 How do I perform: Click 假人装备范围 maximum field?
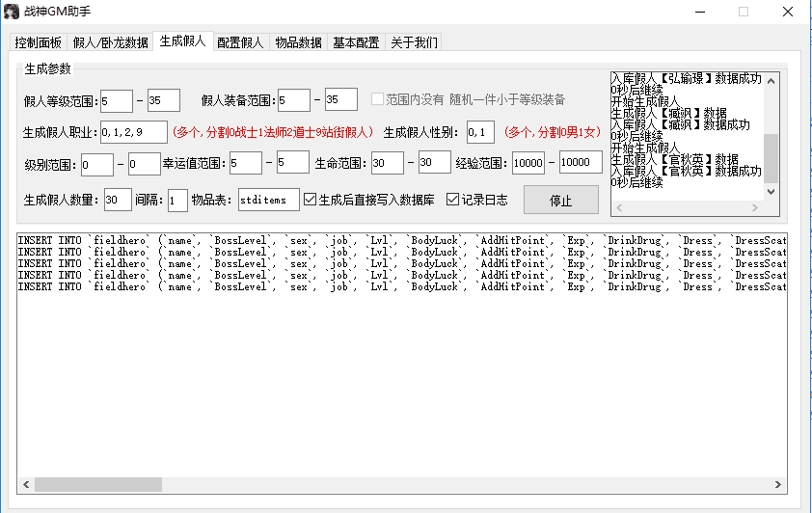point(340,99)
